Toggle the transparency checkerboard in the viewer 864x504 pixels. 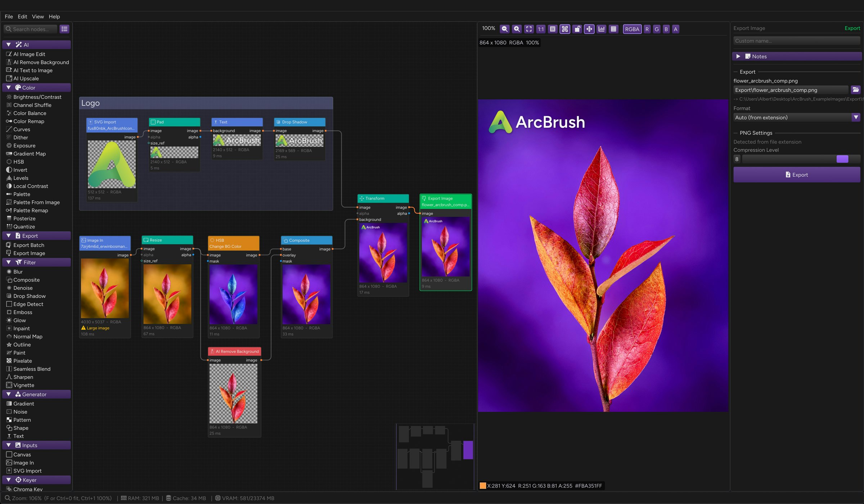tap(553, 29)
